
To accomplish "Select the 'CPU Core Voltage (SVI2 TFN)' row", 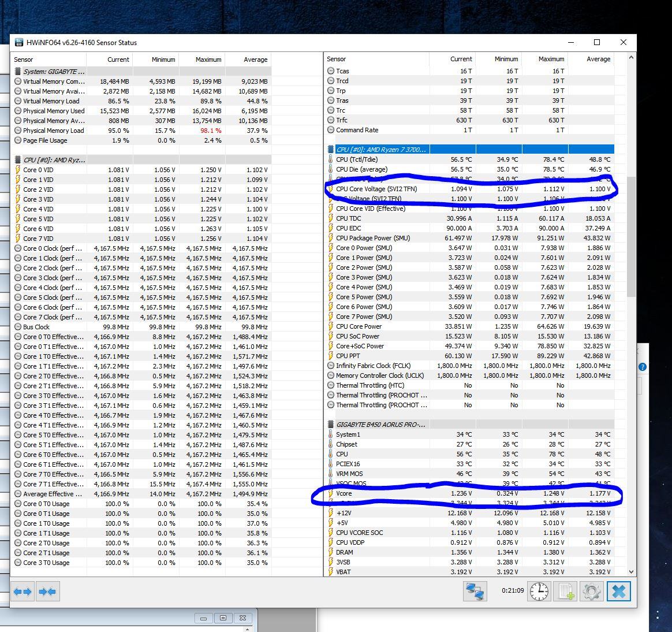I will pos(470,189).
